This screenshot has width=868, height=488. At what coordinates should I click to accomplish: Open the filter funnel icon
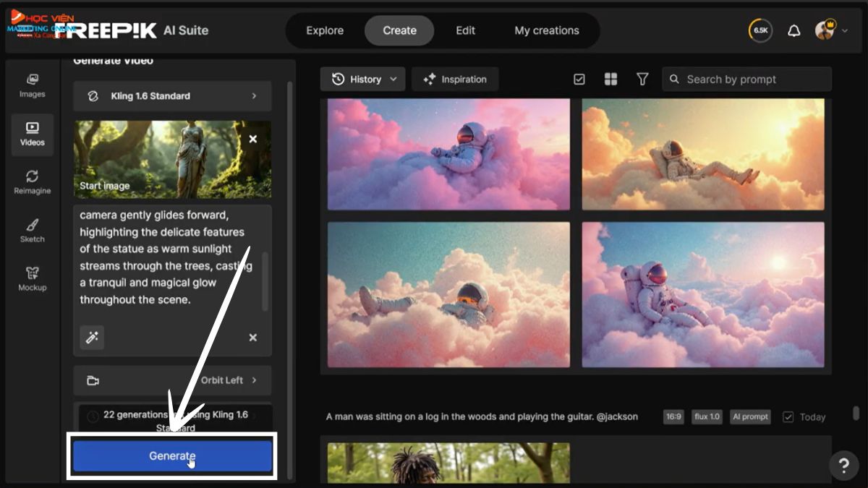[642, 80]
